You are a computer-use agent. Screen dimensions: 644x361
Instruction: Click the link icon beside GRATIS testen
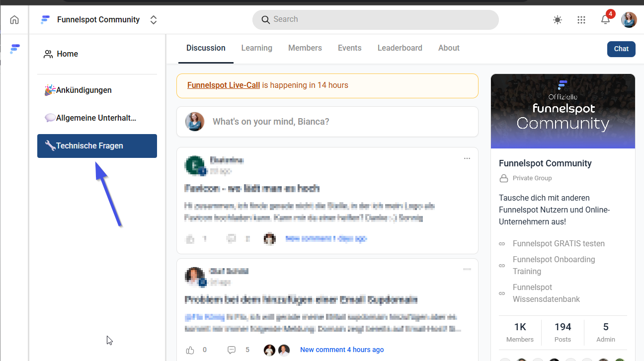pos(502,244)
